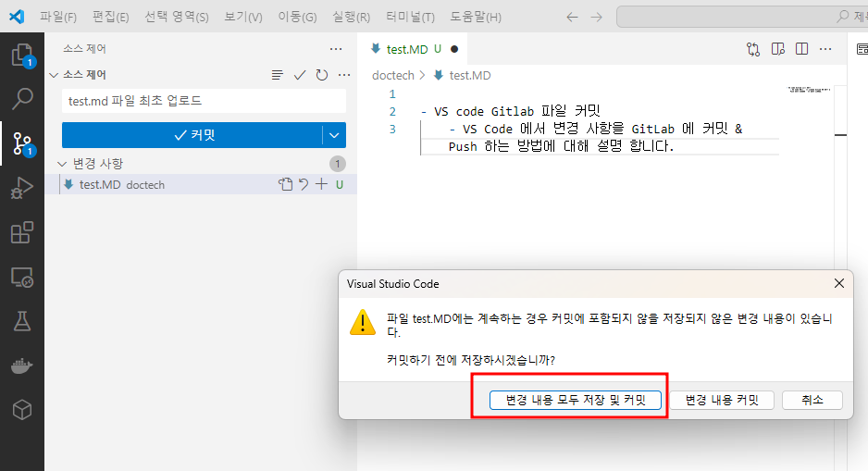The width and height of the screenshot is (868, 471).
Task: Click the open changes compare icon
Action: click(753, 49)
